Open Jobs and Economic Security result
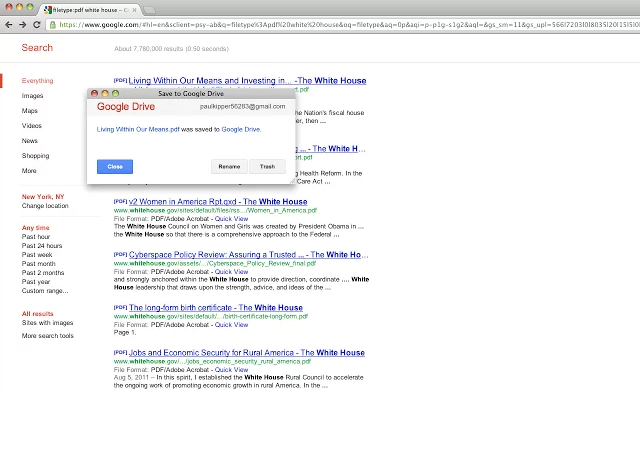The height and width of the screenshot is (449, 643). point(246,353)
